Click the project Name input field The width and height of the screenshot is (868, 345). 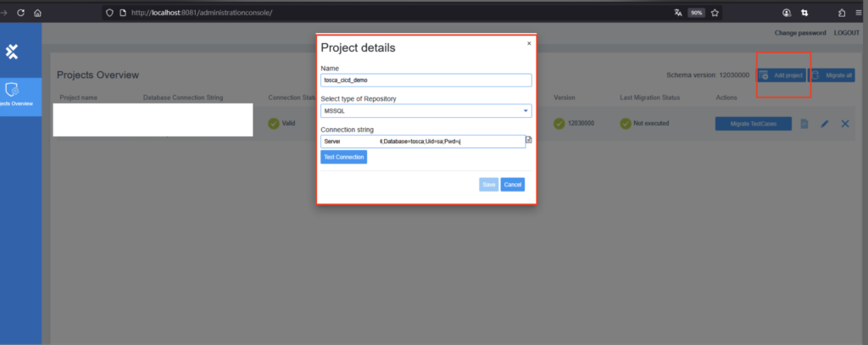point(426,81)
